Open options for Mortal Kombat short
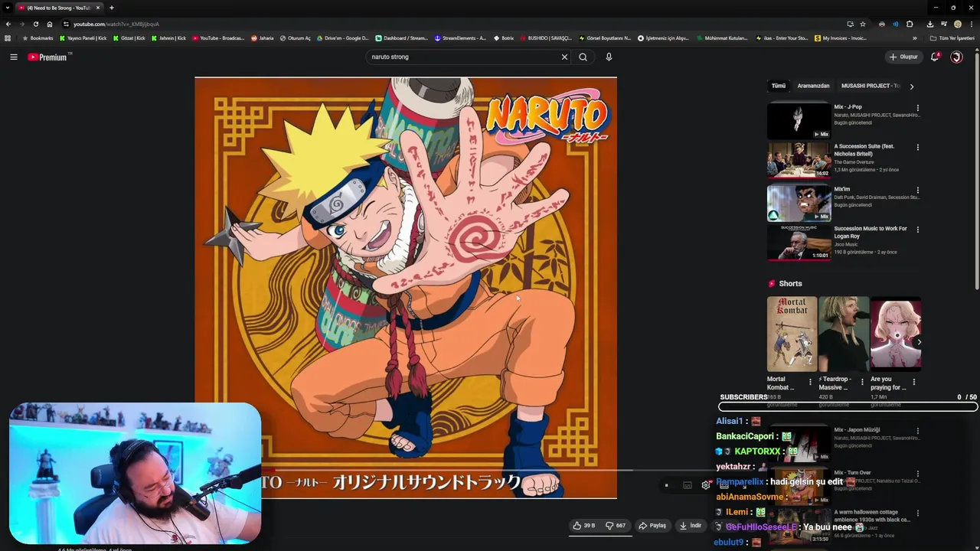 pyautogui.click(x=811, y=381)
